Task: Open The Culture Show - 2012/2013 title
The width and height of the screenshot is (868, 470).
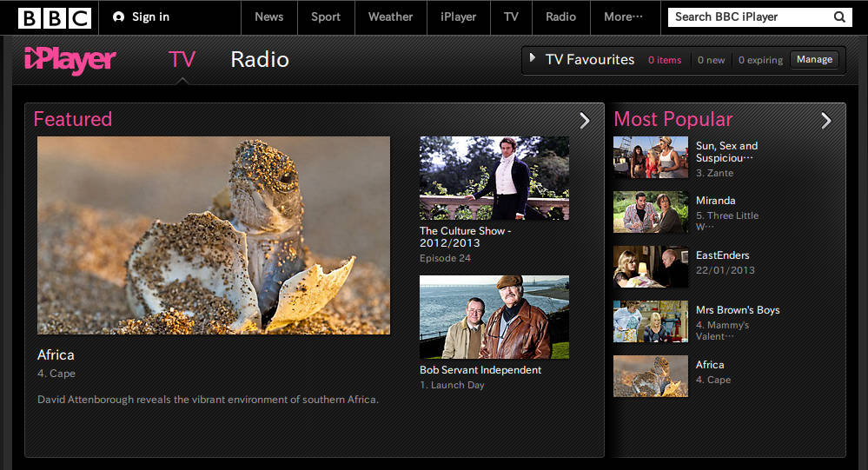Action: [x=465, y=237]
